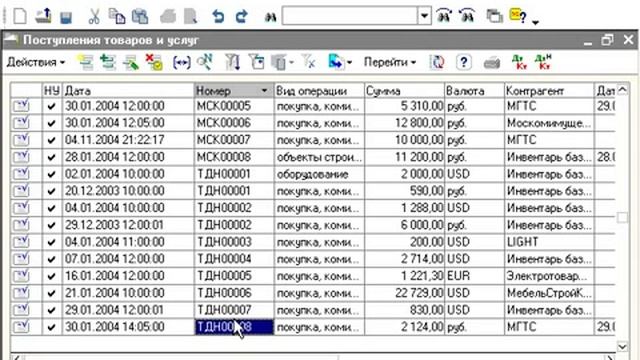Open the windows list icon in main toolbar
Screen dimensions: 640x360
point(494,17)
